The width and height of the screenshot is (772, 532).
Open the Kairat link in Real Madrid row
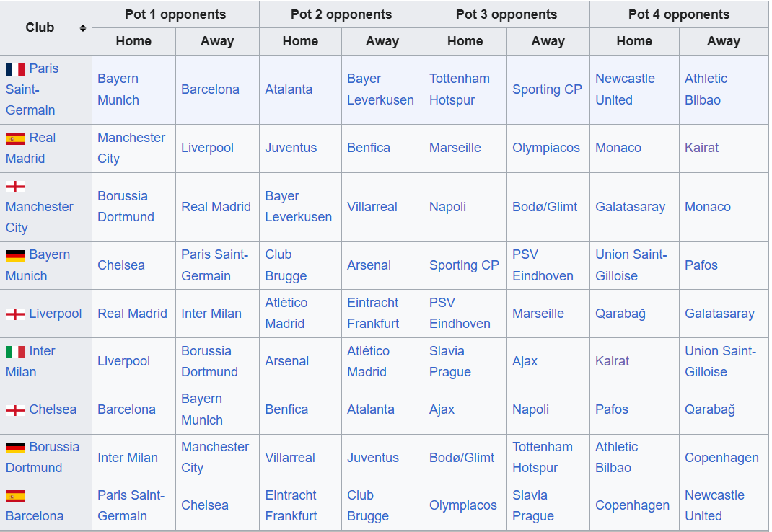tap(701, 148)
